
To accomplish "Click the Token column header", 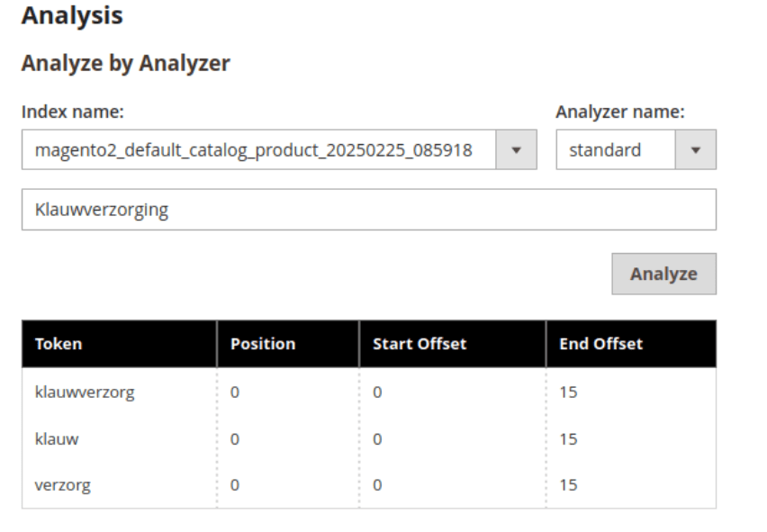I will tap(59, 344).
